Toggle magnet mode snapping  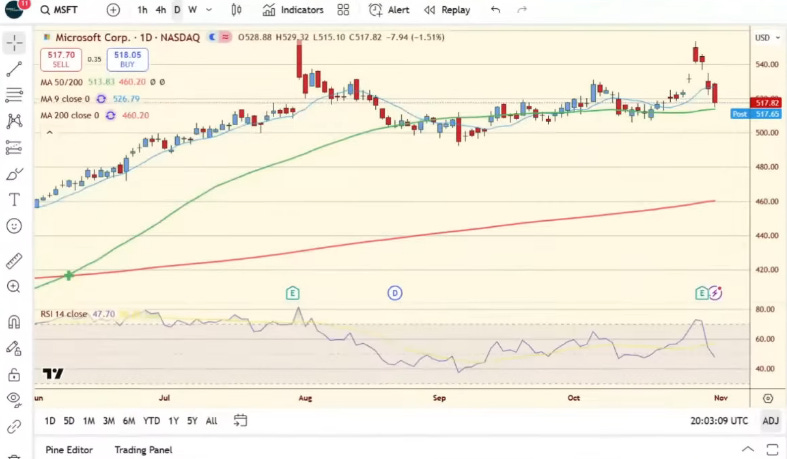[x=14, y=321]
